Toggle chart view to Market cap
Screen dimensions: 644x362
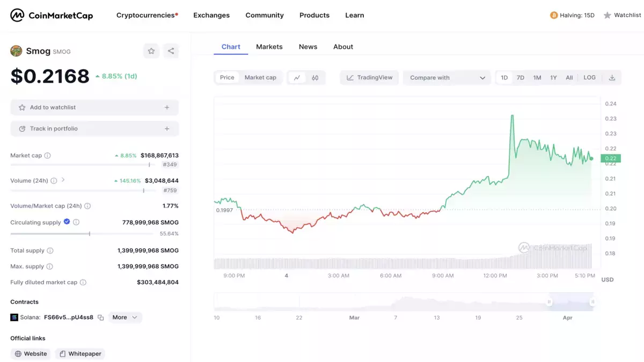260,78
